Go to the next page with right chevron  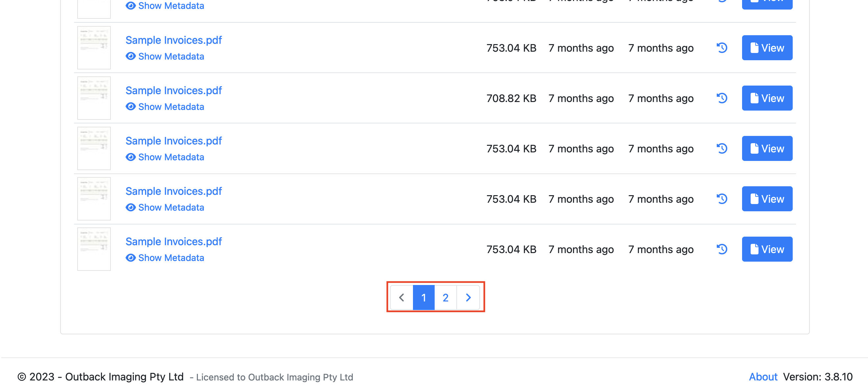click(x=468, y=298)
